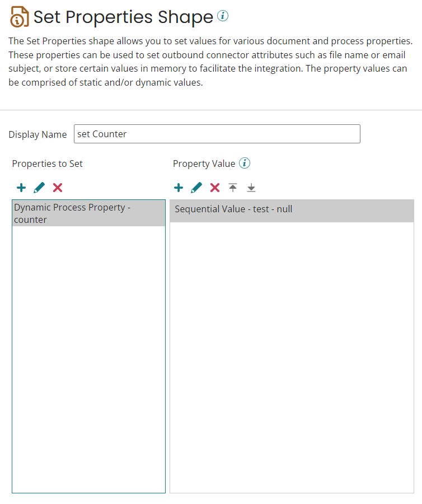The width and height of the screenshot is (422, 504).
Task: Edit the Sequential Value entry
Action: click(196, 188)
